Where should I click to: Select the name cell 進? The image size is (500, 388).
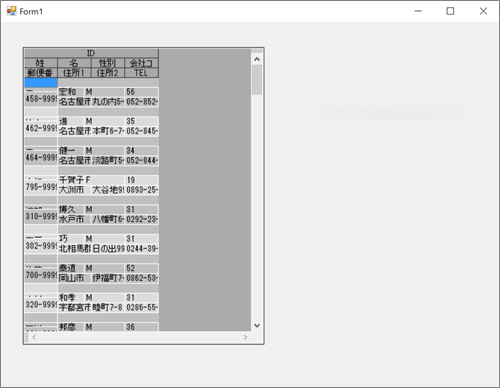71,121
